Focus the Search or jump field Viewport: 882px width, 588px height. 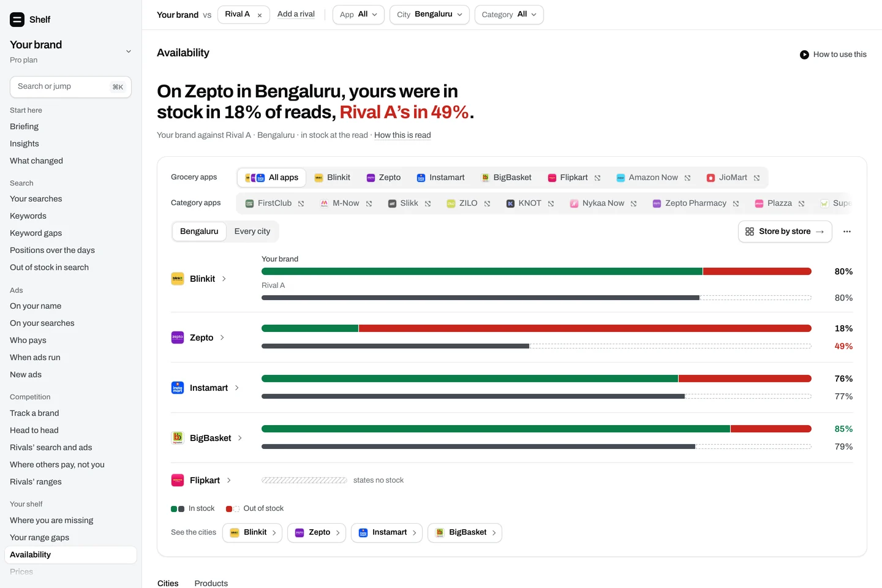(x=70, y=87)
